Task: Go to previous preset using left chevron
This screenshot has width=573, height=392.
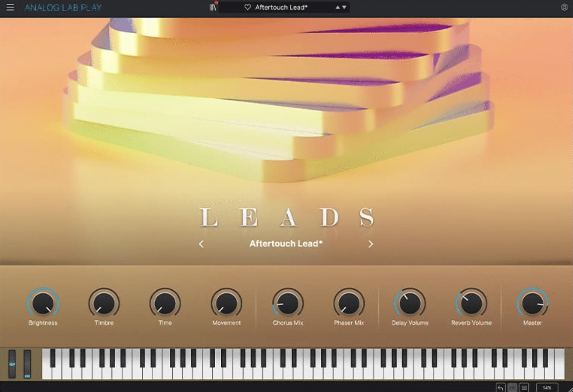Action: (x=201, y=244)
